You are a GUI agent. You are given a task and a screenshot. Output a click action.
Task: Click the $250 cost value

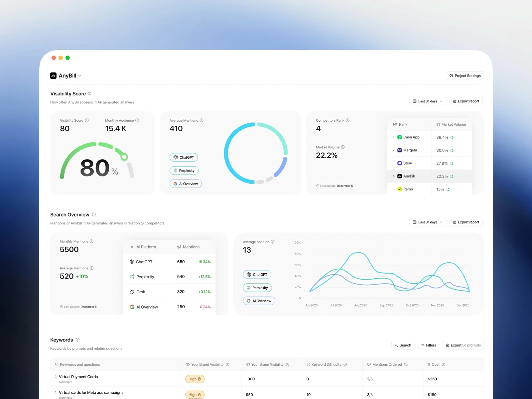coord(432,379)
